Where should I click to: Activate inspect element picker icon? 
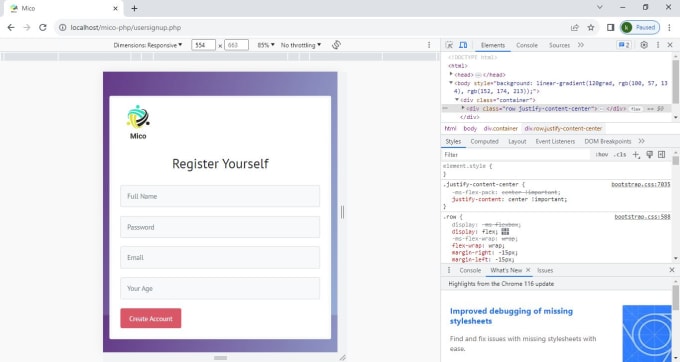(x=449, y=45)
